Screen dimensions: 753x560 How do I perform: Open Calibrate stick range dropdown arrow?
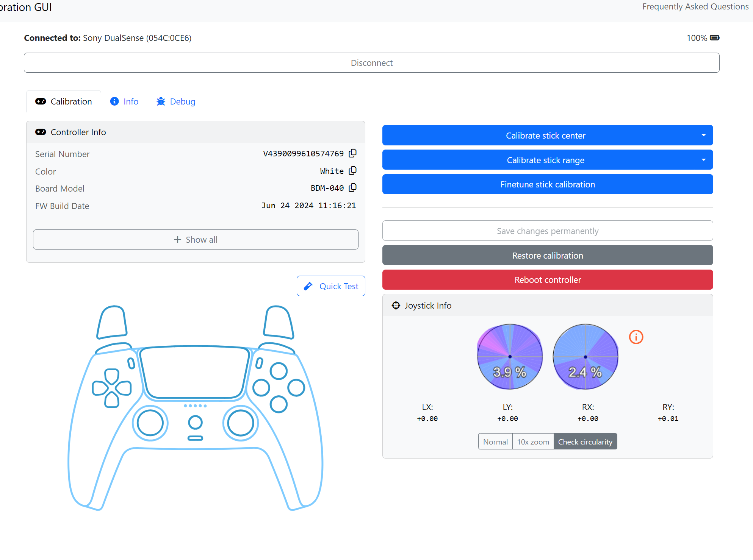pos(703,160)
